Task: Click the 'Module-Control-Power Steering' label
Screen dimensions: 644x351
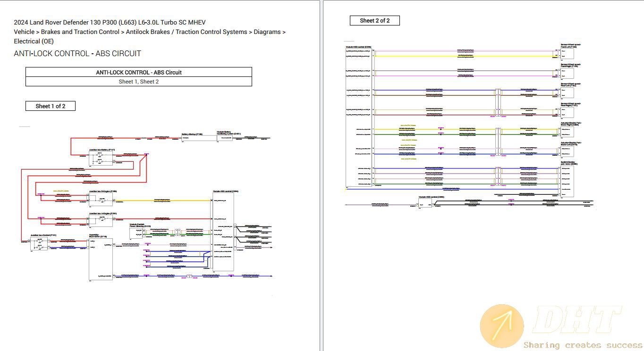Action: point(140,225)
